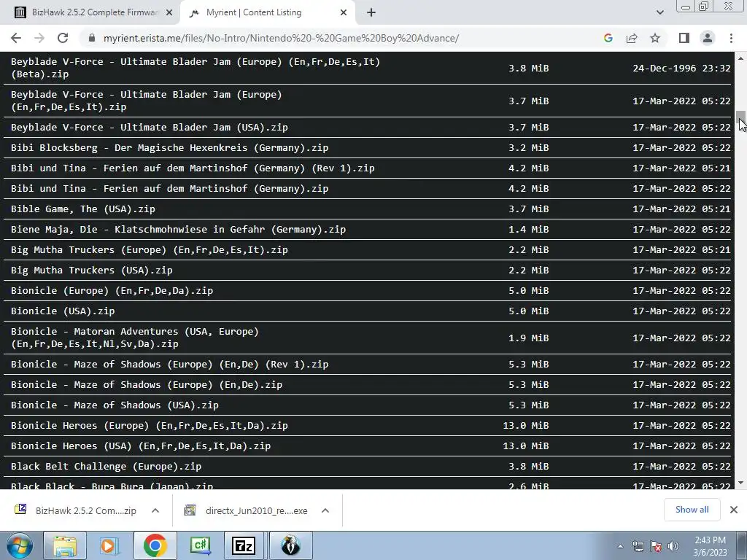Screen dimensions: 747x560
Task: Launch Windows Media Player from taskbar
Action: [x=109, y=545]
